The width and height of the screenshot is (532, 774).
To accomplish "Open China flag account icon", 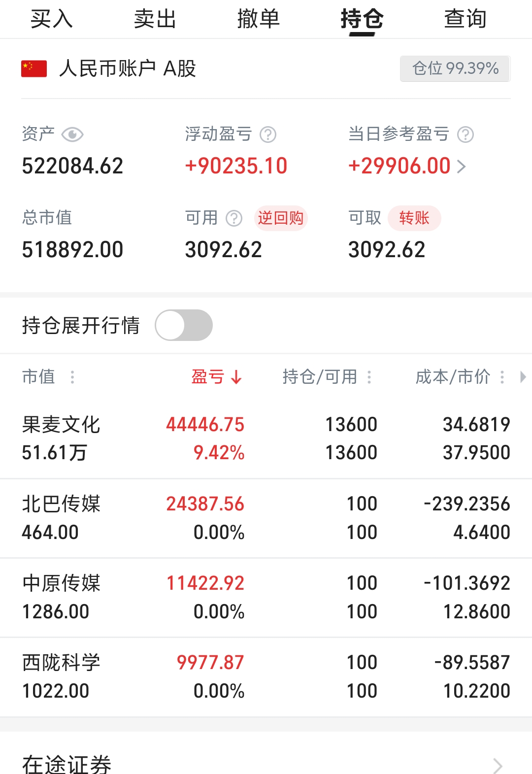I will point(34,68).
